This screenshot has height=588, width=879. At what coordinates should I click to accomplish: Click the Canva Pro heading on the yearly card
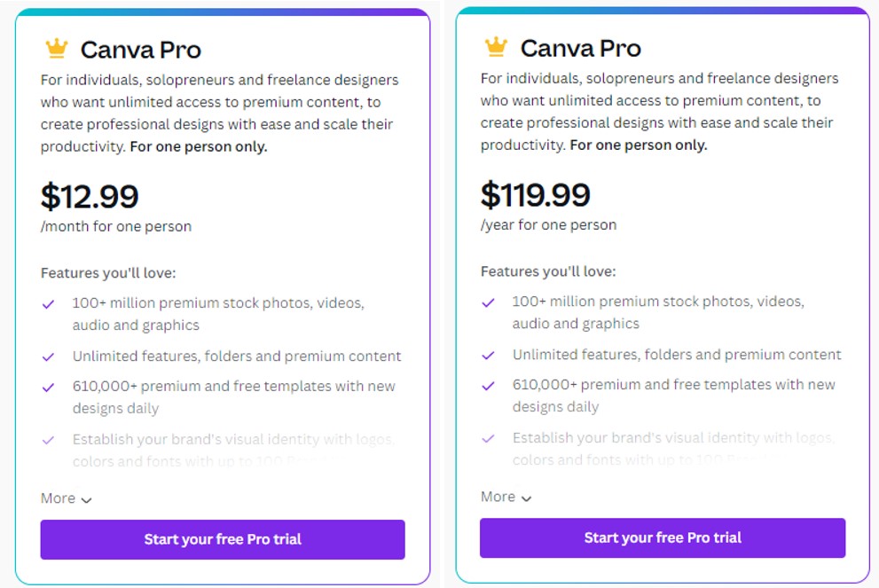pyautogui.click(x=579, y=48)
